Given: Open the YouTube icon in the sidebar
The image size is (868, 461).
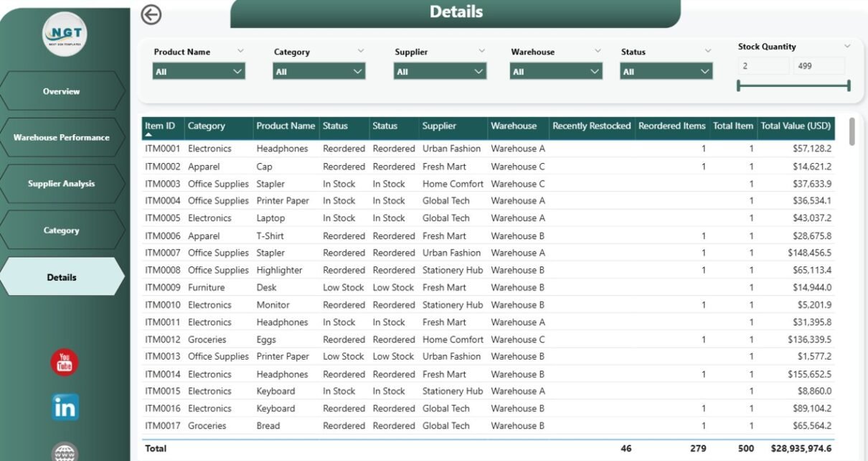Looking at the screenshot, I should click(x=63, y=364).
